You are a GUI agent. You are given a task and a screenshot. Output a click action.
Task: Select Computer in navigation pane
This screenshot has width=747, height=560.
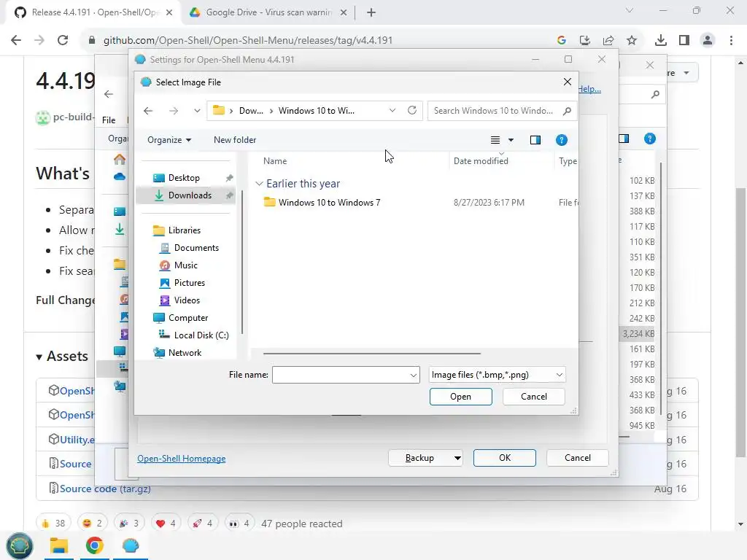pyautogui.click(x=187, y=318)
